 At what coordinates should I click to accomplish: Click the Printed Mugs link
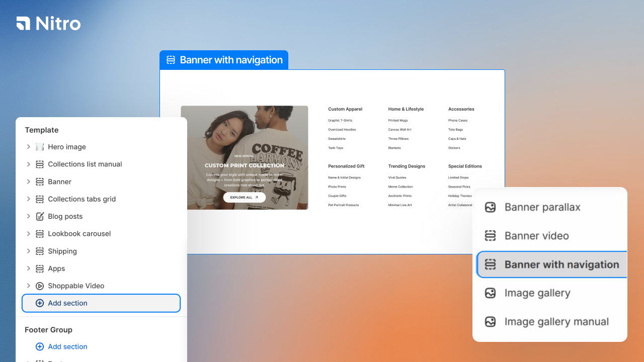[398, 121]
